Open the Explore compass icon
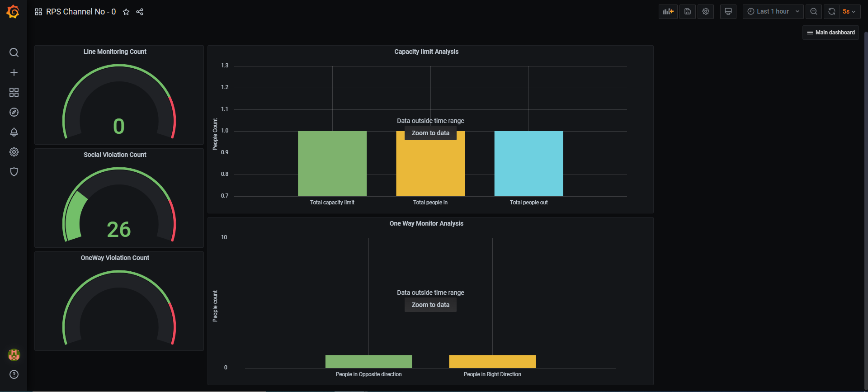This screenshot has width=868, height=392. point(14,112)
